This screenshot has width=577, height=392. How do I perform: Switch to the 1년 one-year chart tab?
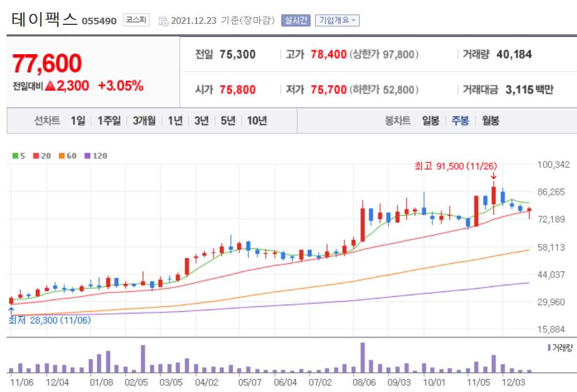[175, 121]
